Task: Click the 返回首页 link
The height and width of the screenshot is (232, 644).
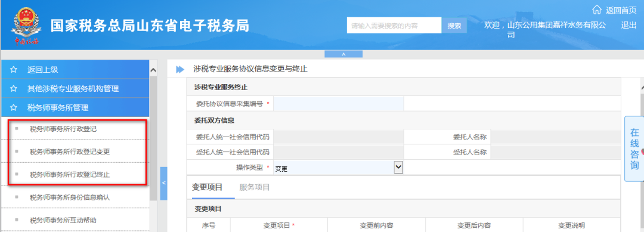Action: 621,10
